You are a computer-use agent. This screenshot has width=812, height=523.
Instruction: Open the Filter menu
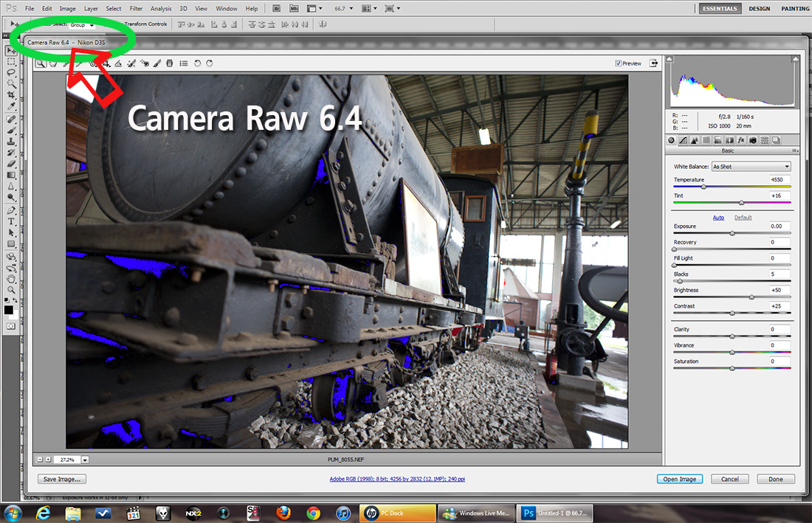pos(136,9)
